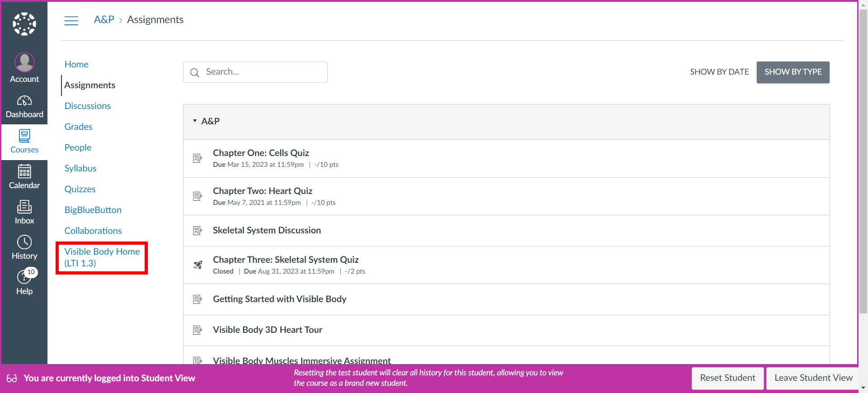Collapse the A&P assignment group
868x393 pixels.
(x=195, y=121)
